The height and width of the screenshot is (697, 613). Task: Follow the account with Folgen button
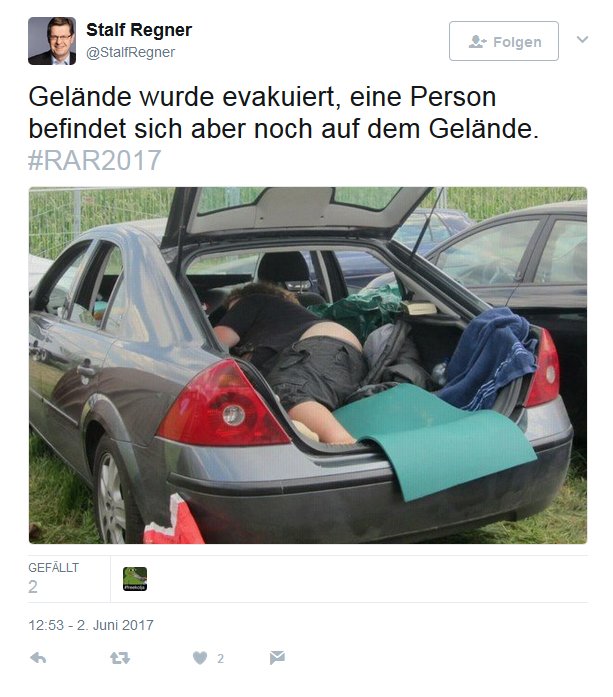[504, 41]
